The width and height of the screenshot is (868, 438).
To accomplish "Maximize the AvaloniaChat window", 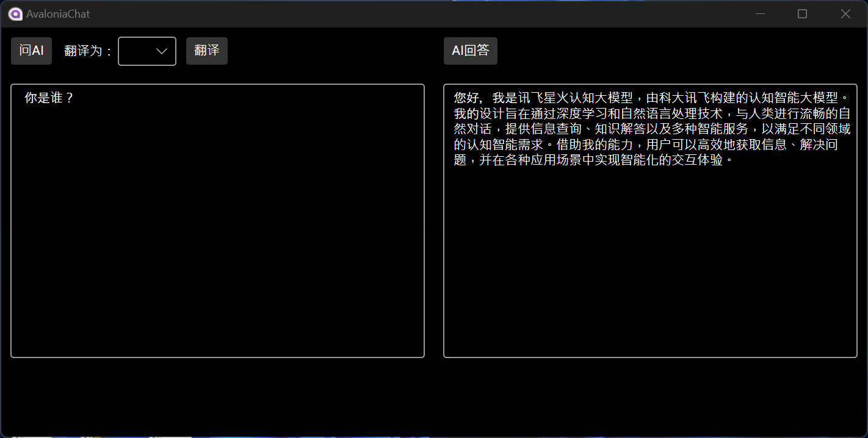I will (x=802, y=13).
